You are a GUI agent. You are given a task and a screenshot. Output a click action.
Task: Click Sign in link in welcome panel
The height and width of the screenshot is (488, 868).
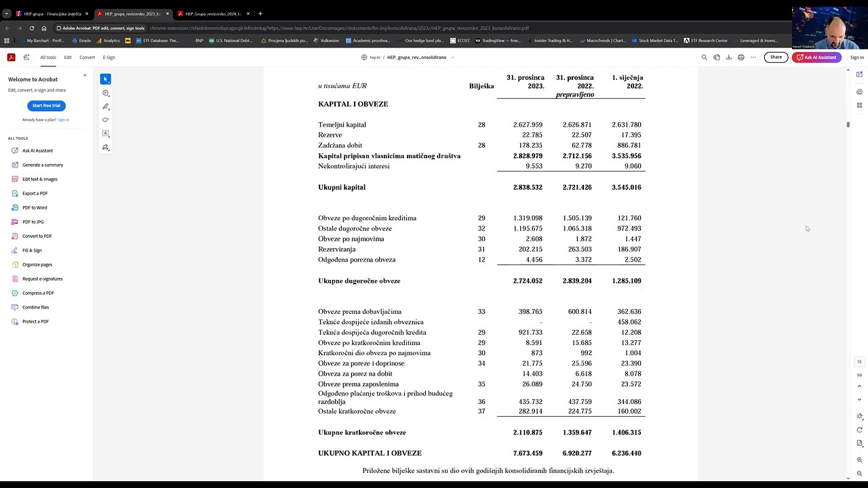pos(63,120)
